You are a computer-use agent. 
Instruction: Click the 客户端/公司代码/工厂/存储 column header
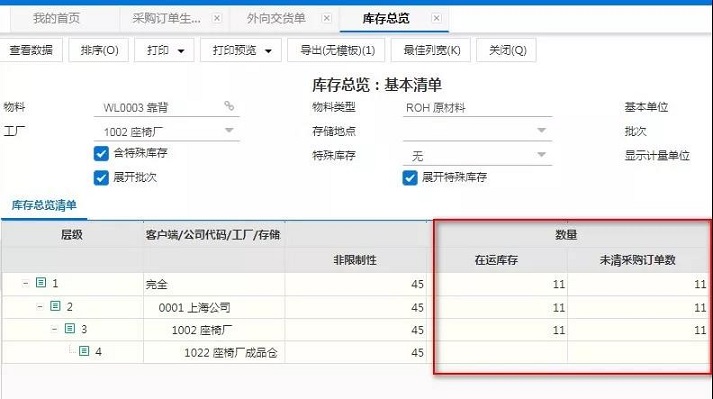pos(213,235)
